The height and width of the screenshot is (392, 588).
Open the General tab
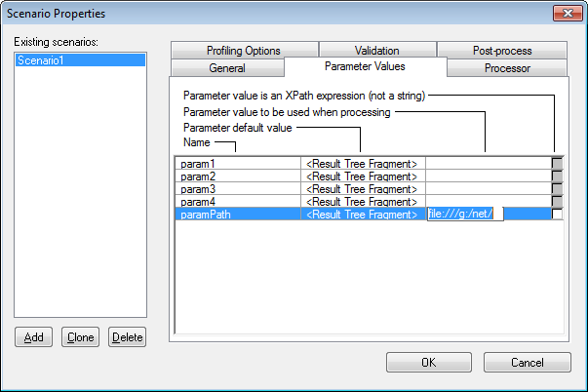[x=227, y=68]
